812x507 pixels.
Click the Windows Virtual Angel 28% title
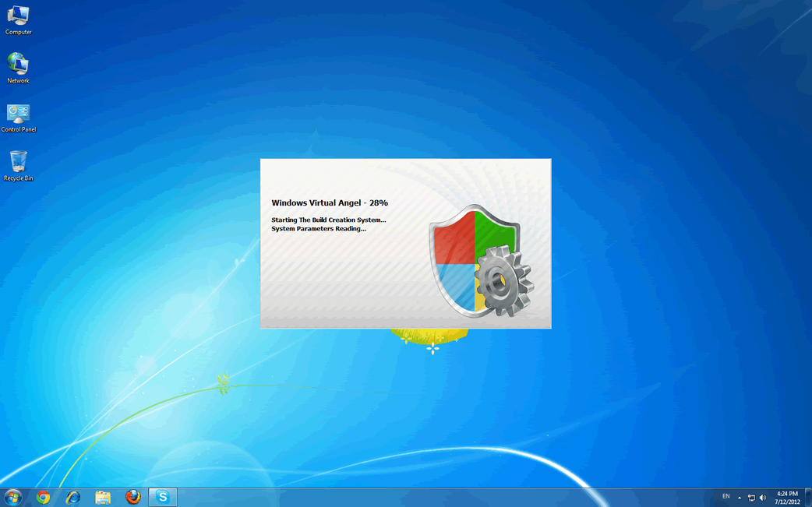click(330, 203)
